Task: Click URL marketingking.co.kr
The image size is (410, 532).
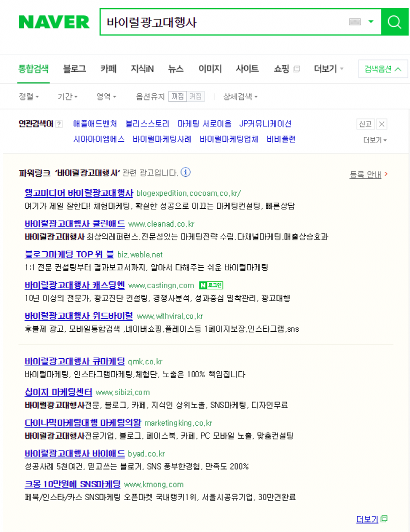Action: pyautogui.click(x=178, y=423)
